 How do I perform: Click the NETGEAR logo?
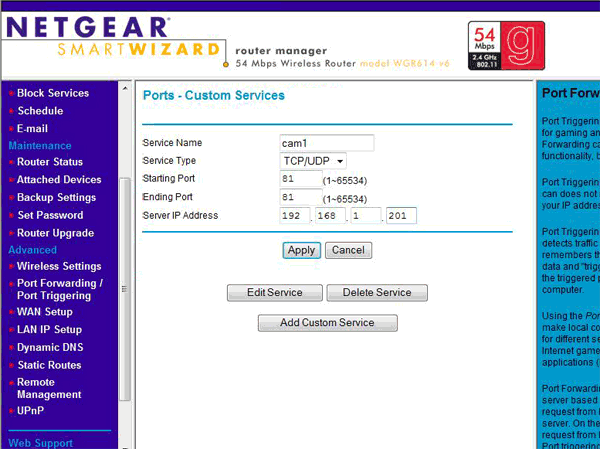point(88,28)
